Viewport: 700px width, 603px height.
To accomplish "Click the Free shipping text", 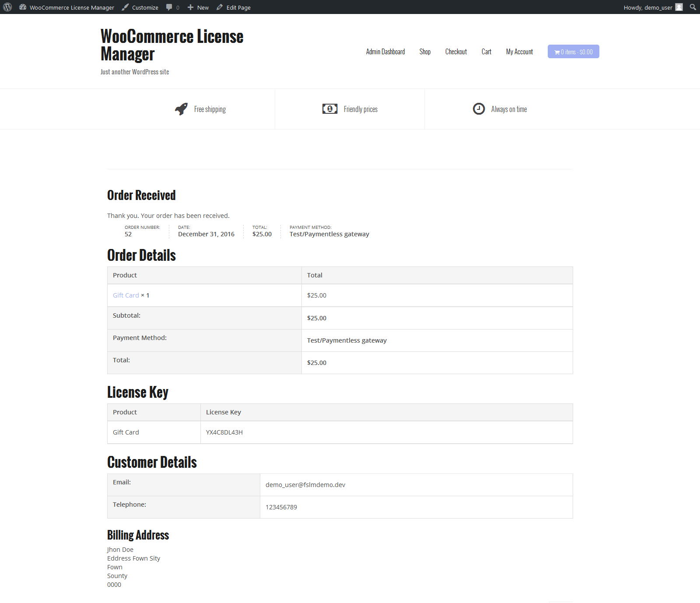I will [x=210, y=109].
